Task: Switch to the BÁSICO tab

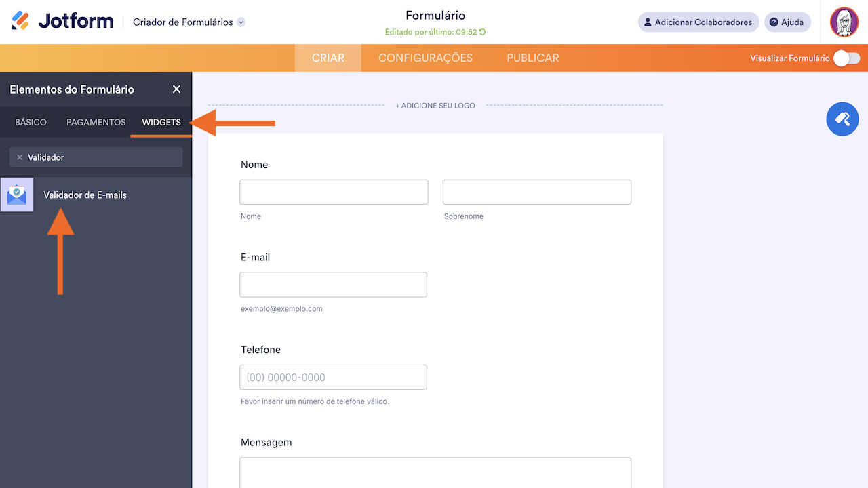Action: pyautogui.click(x=31, y=123)
